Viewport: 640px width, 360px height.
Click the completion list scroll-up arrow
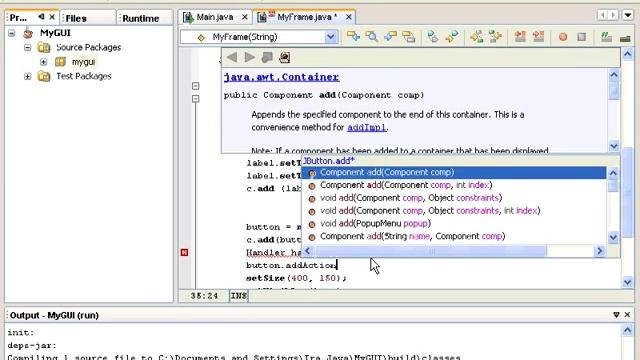(x=613, y=173)
